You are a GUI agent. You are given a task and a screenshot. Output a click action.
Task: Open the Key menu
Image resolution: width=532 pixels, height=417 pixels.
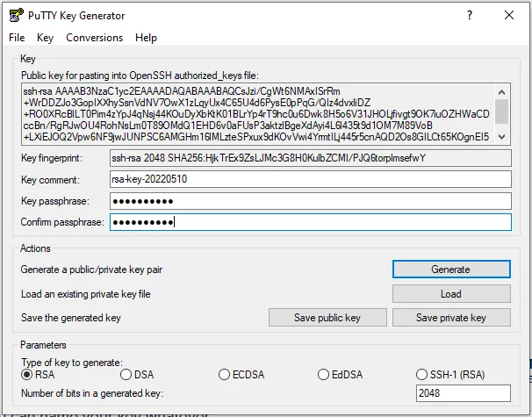[45, 38]
